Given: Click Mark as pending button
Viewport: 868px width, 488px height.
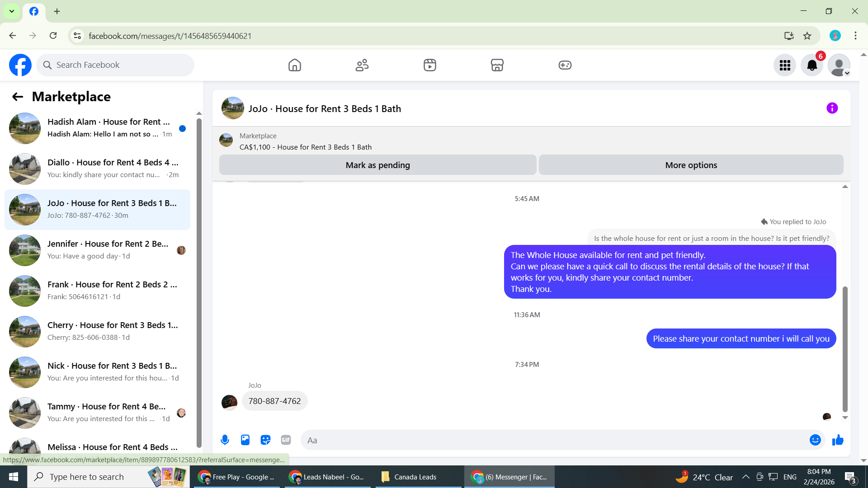Looking at the screenshot, I should pos(377,165).
